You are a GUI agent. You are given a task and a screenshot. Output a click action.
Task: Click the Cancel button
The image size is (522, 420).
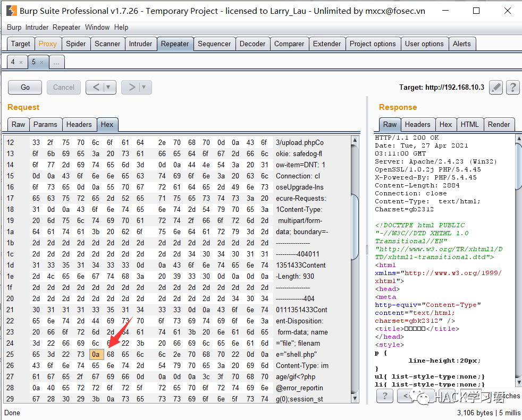click(x=64, y=88)
